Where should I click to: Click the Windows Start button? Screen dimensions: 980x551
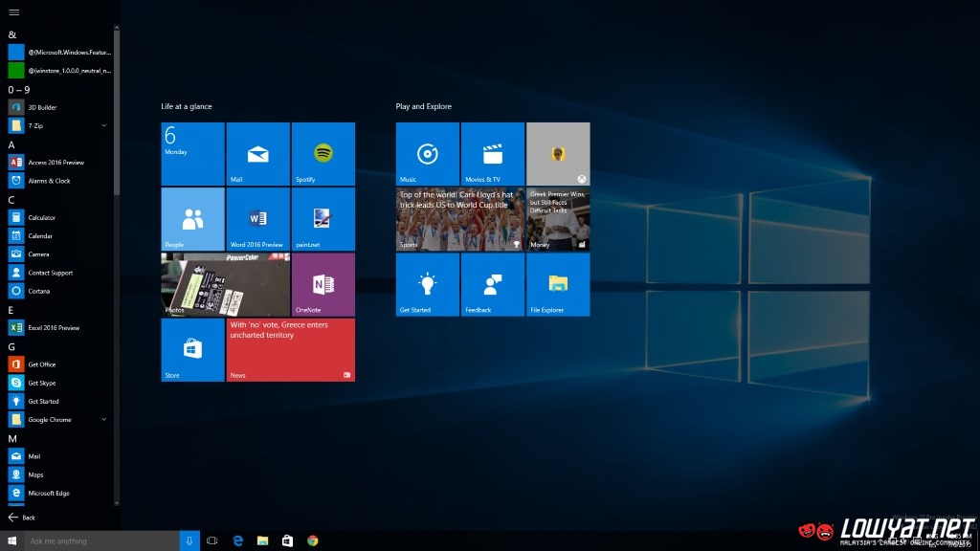12,541
